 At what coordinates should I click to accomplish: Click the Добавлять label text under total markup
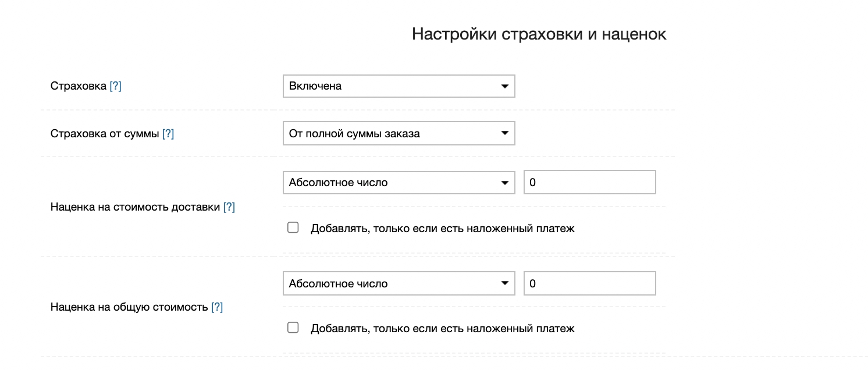[x=442, y=329]
